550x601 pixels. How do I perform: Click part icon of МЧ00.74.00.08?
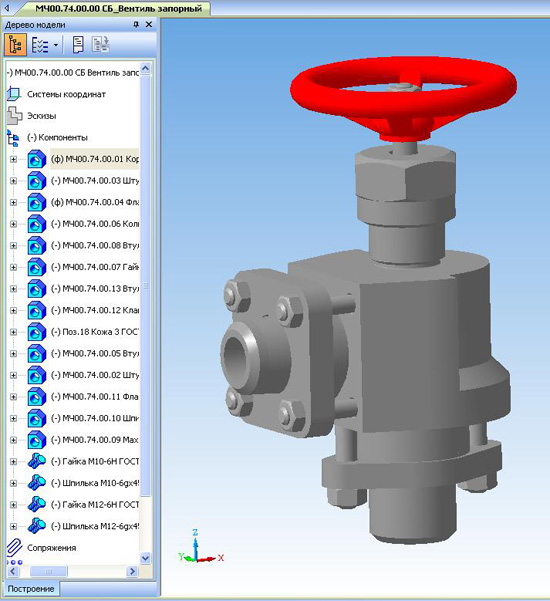click(x=37, y=245)
